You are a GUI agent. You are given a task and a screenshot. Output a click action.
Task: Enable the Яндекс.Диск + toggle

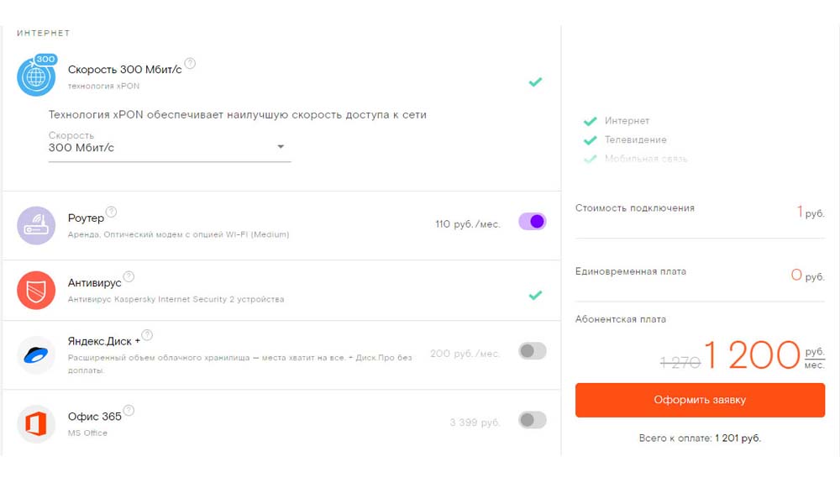[533, 351]
